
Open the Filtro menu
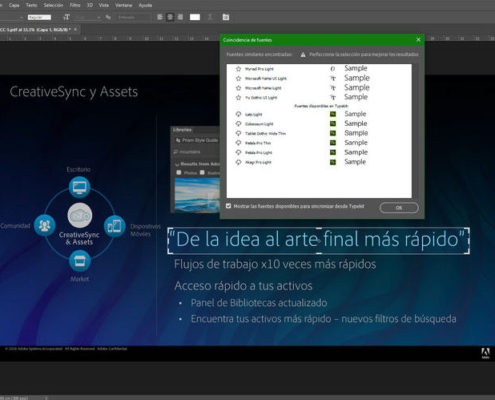[75, 5]
